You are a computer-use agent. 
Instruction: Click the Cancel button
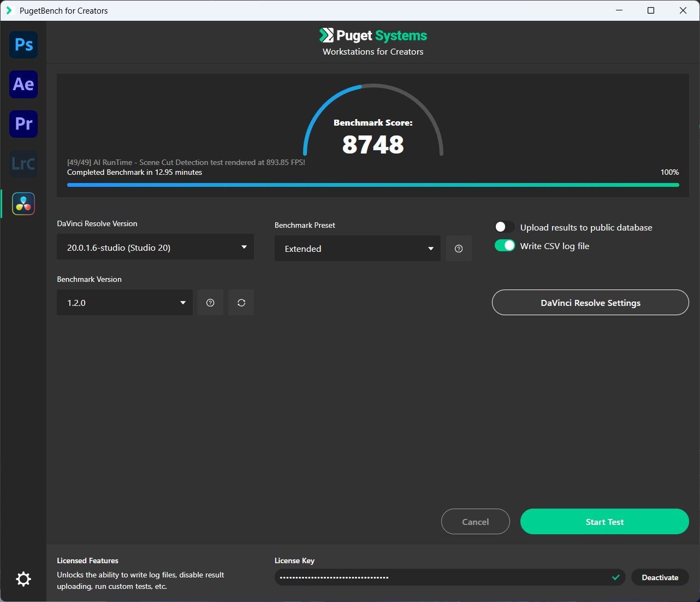click(x=475, y=522)
